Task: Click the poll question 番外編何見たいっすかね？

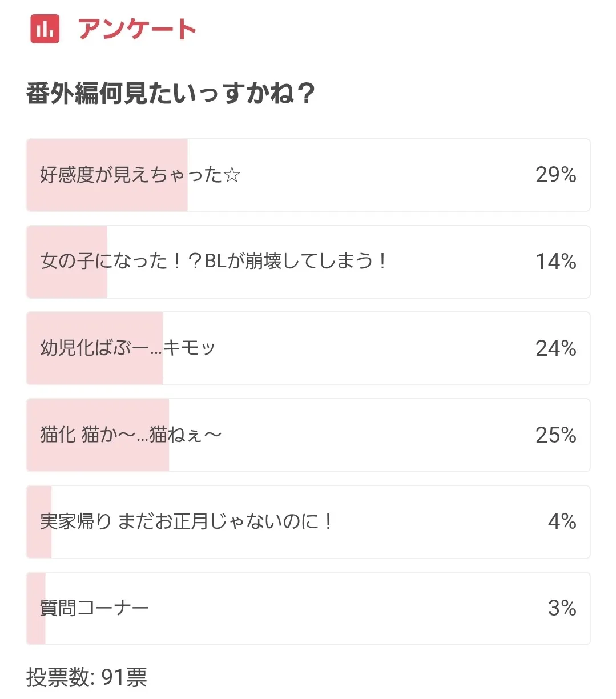Action: (170, 94)
